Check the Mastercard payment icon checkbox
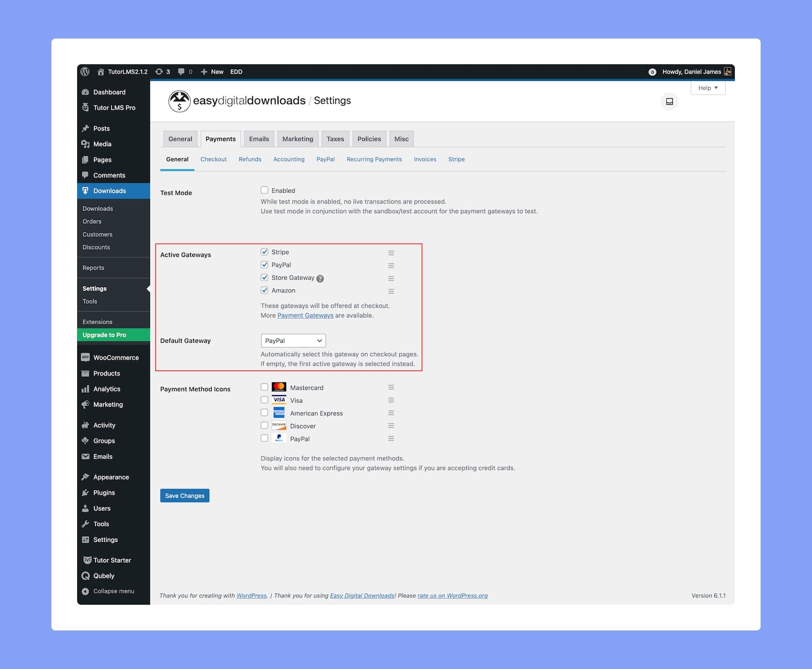Viewport: 812px width, 669px height. [x=264, y=387]
